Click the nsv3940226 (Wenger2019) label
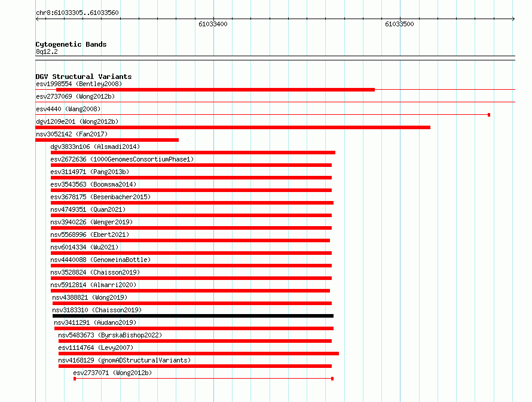532x402 pixels. click(91, 222)
